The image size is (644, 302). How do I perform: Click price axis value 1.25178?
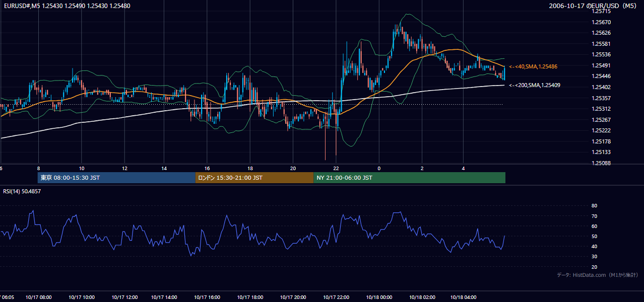click(x=601, y=141)
